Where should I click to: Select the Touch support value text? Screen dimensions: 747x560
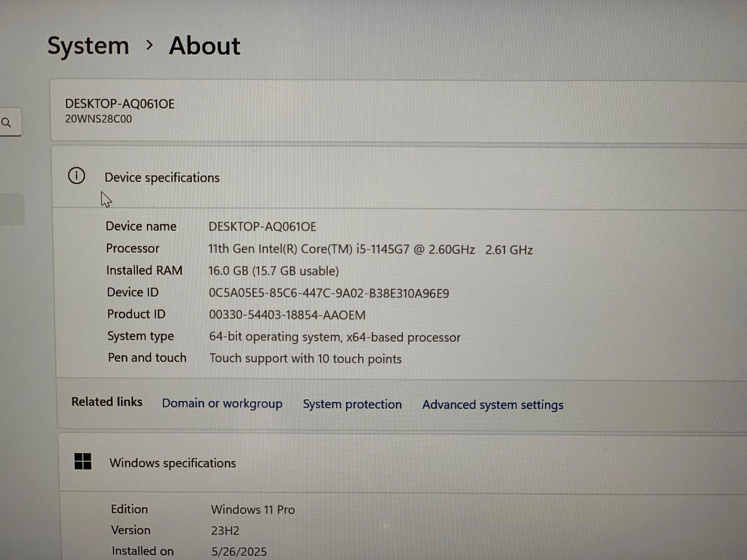click(306, 359)
